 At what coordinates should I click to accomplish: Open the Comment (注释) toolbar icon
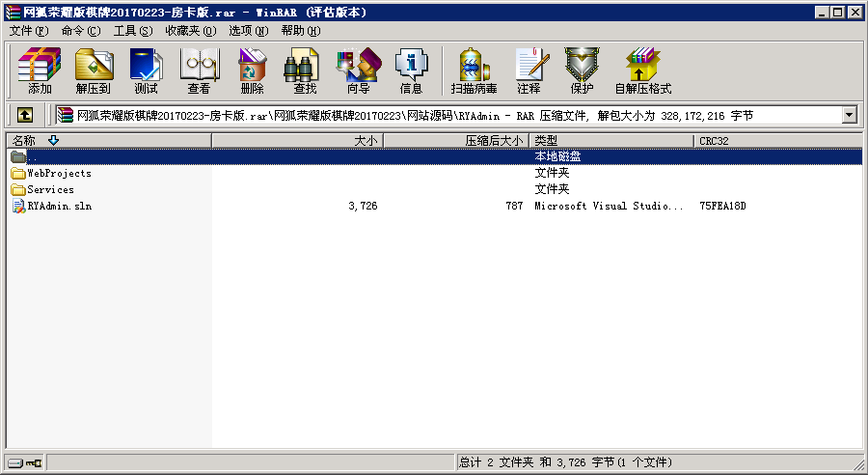[x=529, y=70]
